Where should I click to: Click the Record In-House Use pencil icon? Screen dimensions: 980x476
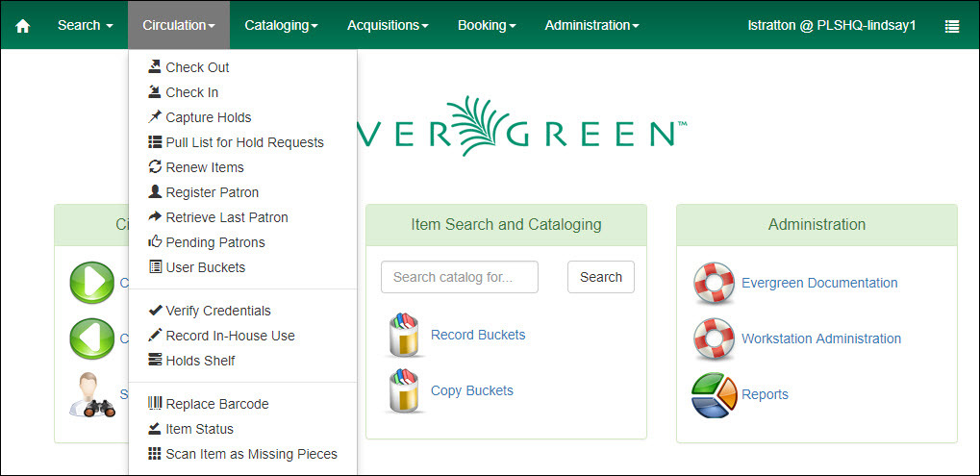155,336
